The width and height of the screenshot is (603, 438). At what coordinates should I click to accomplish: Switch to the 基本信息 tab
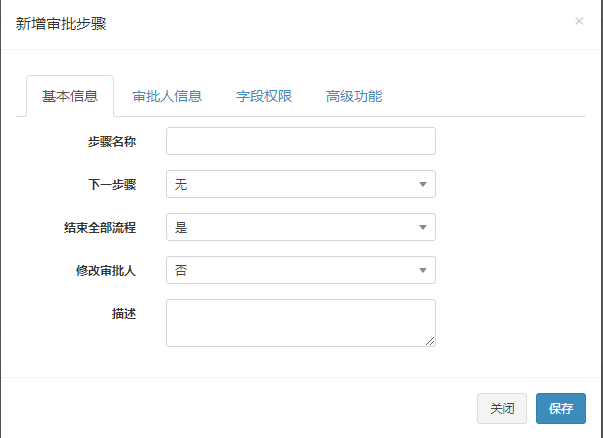pyautogui.click(x=70, y=97)
